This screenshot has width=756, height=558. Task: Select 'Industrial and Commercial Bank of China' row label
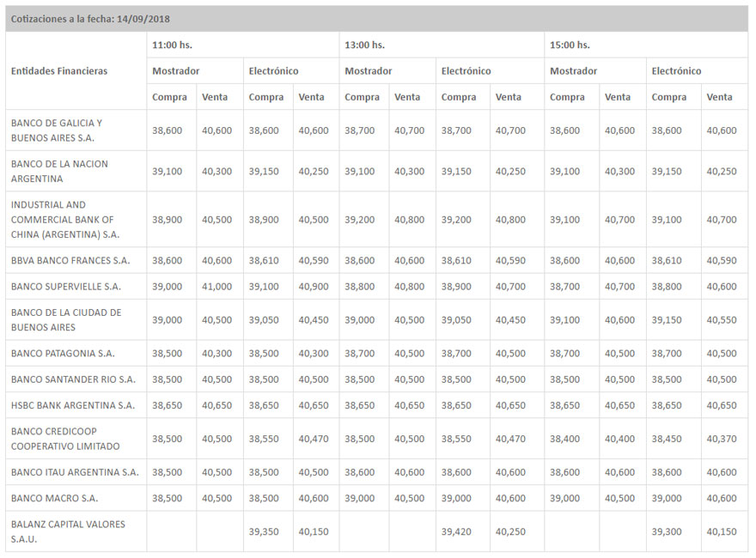tap(64, 219)
